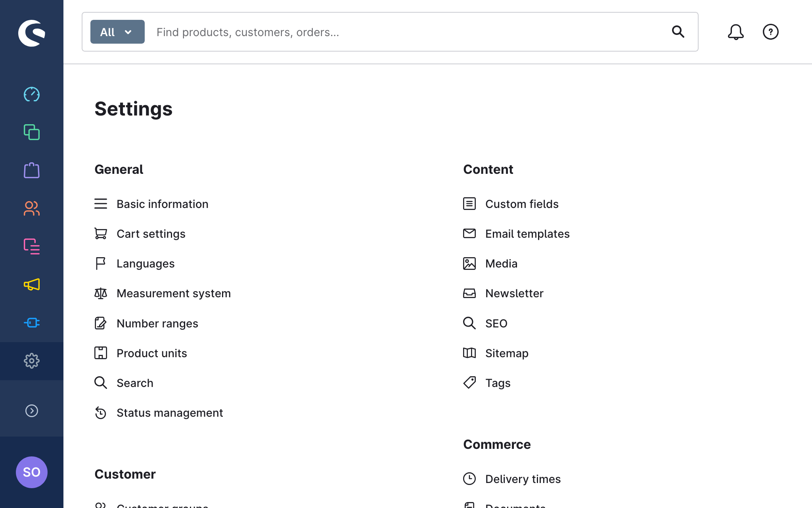
Task: Click the notifications bell icon
Action: (735, 32)
